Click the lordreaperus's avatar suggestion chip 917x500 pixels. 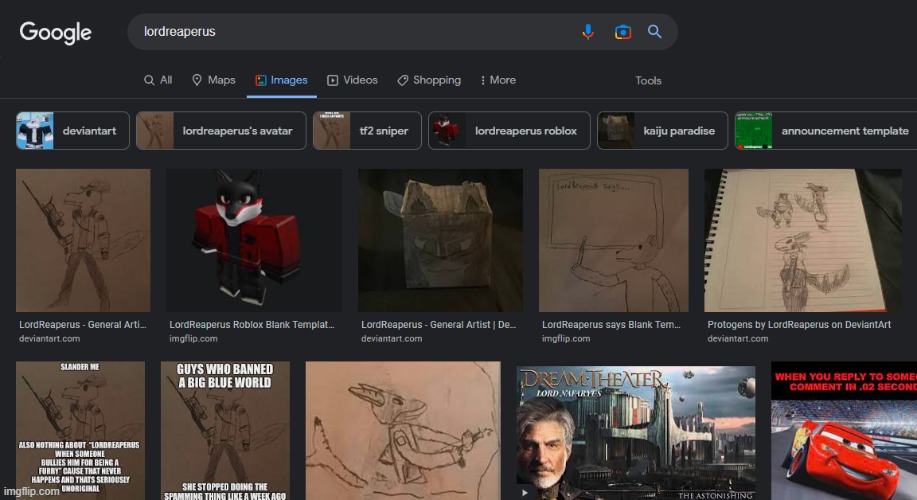(x=220, y=131)
